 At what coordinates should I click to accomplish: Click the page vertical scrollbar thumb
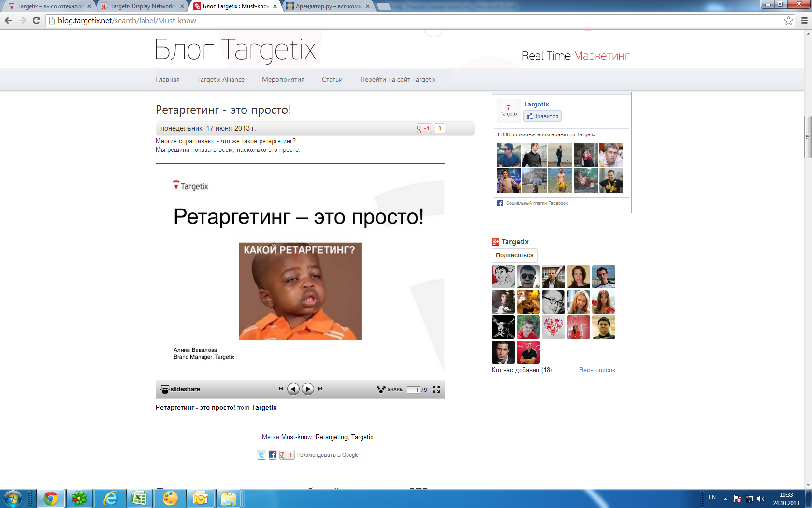coord(808,137)
